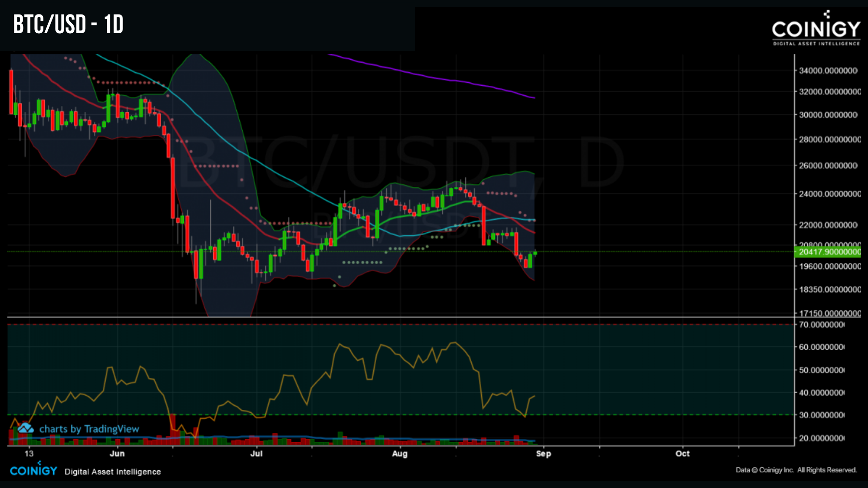Screen dimensions: 868x488
Task: Click the Oct label on the time axis
Action: pos(682,453)
